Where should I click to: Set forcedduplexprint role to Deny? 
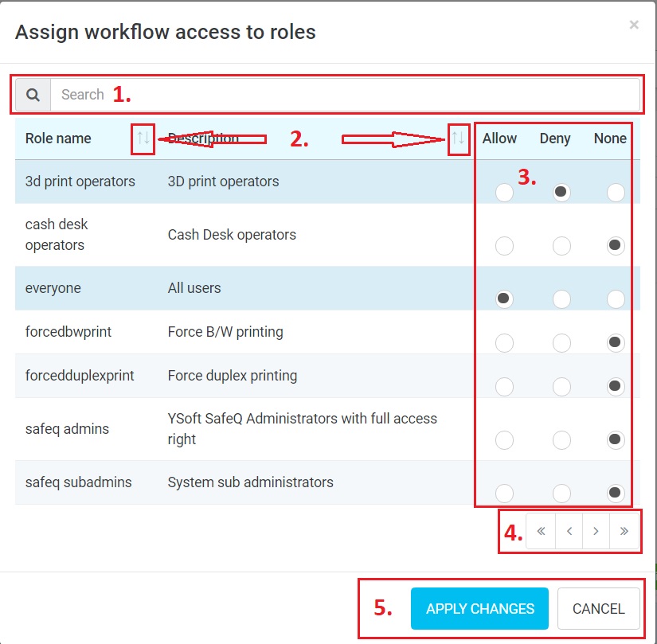pyautogui.click(x=561, y=387)
